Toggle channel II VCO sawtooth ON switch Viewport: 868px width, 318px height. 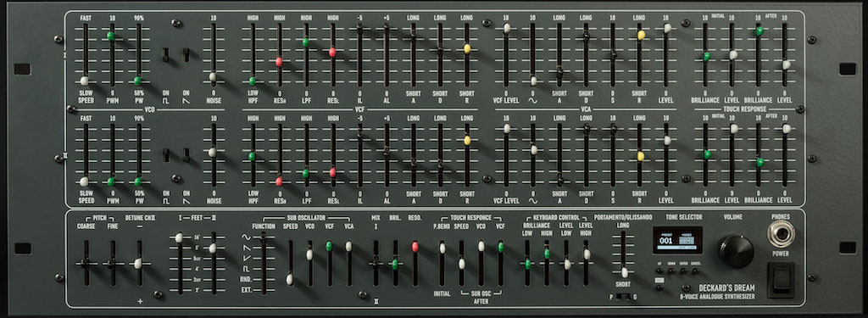[186, 155]
